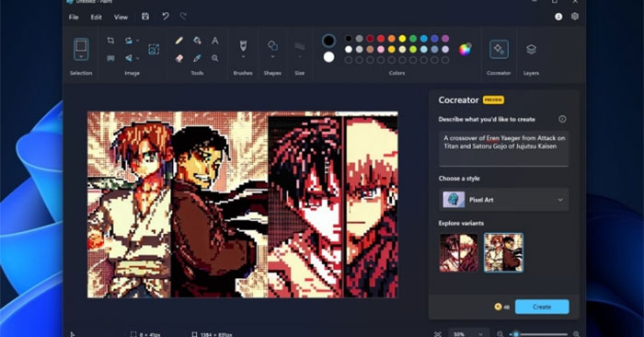Select the Color picker eyedropper tool

(197, 58)
